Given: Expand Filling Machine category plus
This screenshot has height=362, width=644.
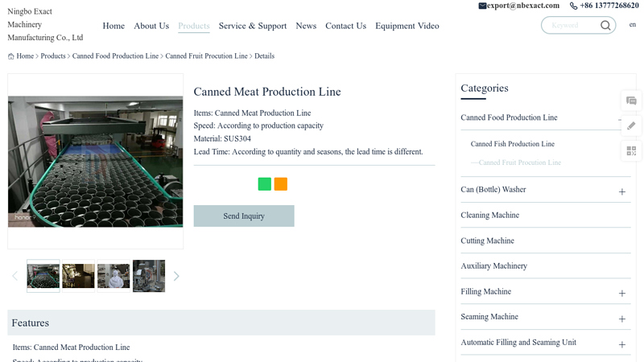Looking at the screenshot, I should pos(622,293).
